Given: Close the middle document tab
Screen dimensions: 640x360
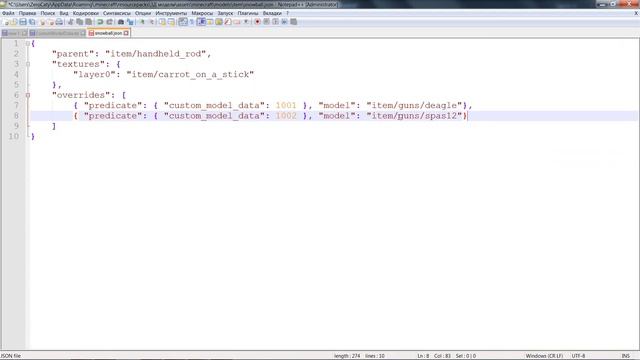Looking at the screenshot, I should 83,33.
